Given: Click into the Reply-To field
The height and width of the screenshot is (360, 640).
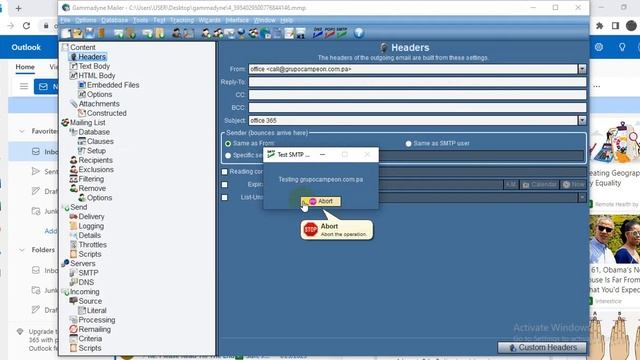Looking at the screenshot, I should 417,82.
